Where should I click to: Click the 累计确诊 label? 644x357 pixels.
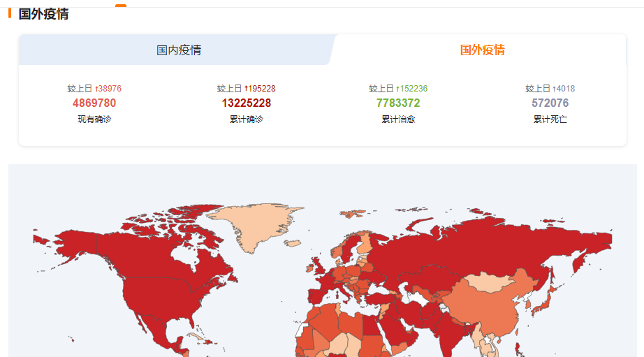tap(247, 119)
